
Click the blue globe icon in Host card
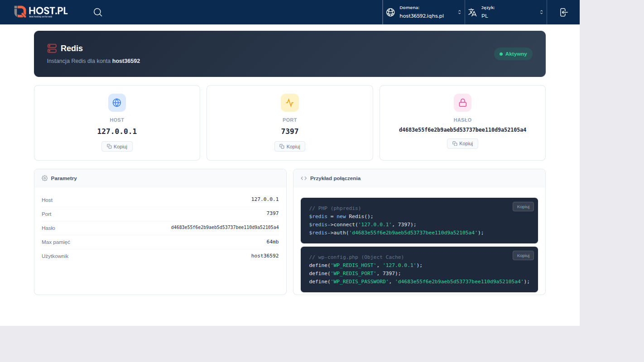(117, 103)
